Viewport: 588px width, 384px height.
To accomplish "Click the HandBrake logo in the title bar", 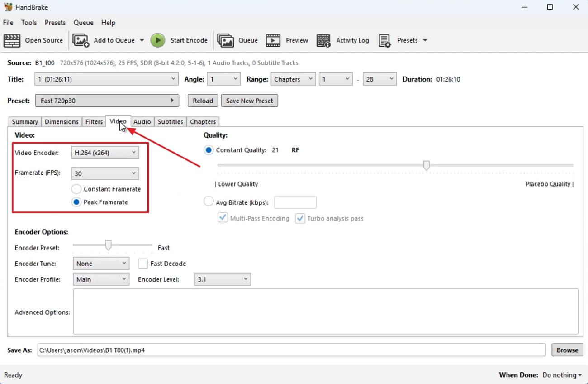I will [9, 7].
